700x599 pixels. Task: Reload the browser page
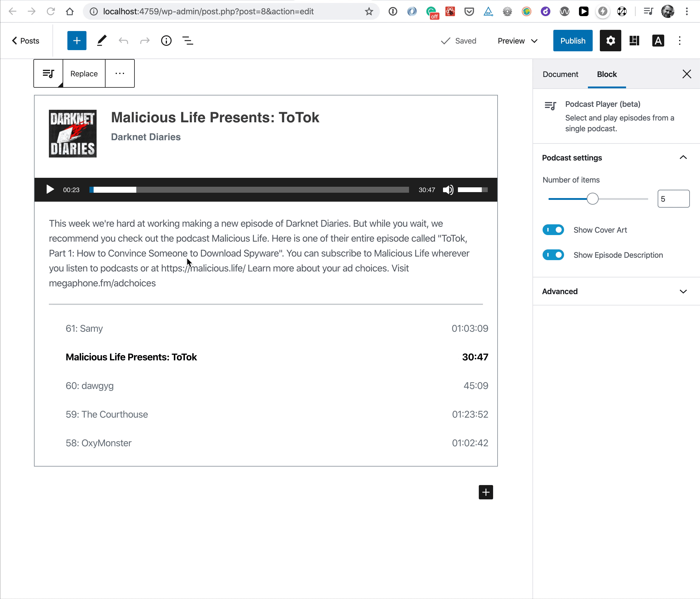point(51,12)
